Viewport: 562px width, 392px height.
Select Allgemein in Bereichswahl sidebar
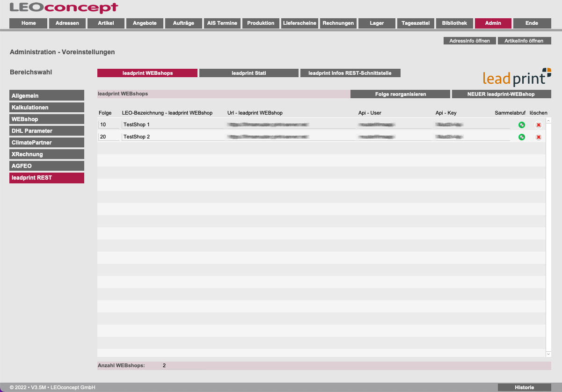coord(47,95)
